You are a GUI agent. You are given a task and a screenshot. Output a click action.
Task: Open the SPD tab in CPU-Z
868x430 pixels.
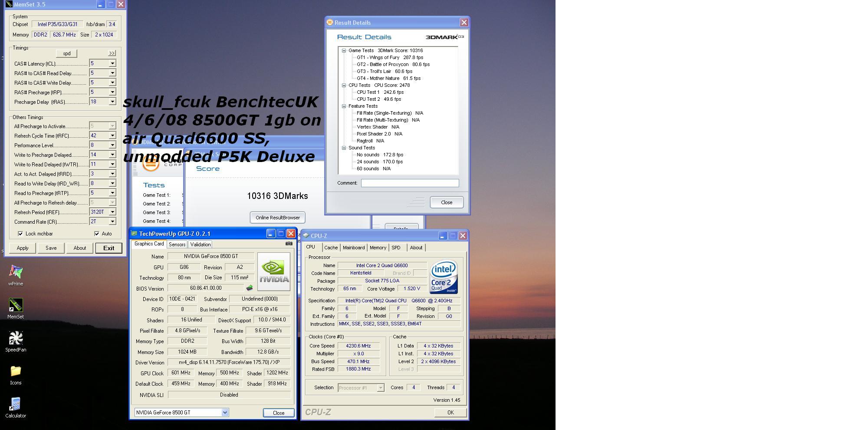click(396, 248)
